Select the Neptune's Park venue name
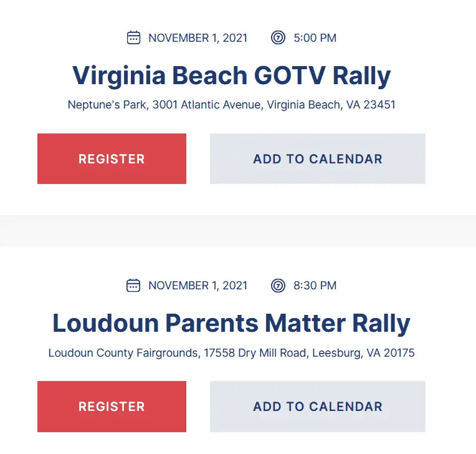 click(107, 105)
